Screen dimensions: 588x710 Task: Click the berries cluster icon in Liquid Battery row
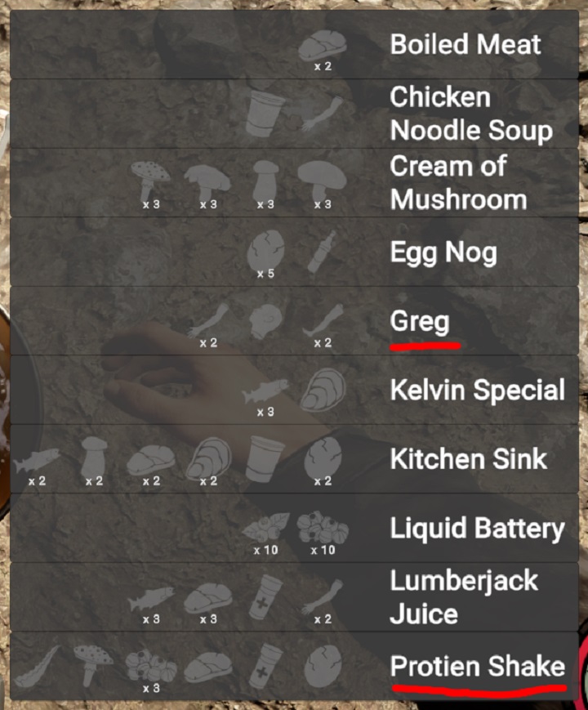click(323, 527)
